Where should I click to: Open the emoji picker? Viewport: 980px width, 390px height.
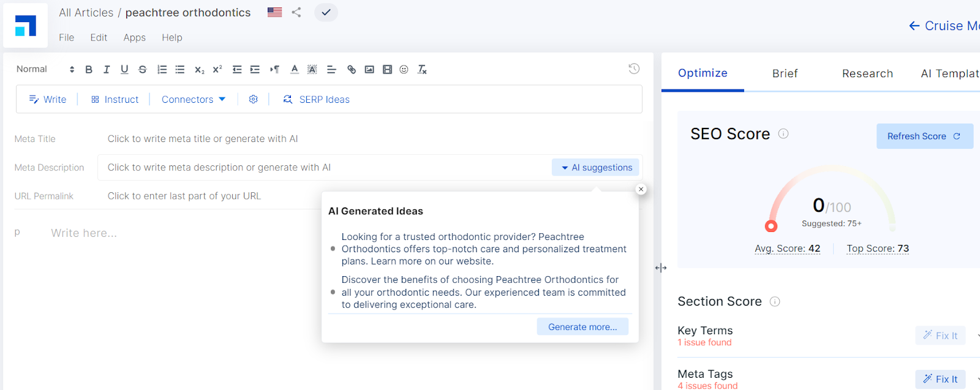[x=404, y=70]
